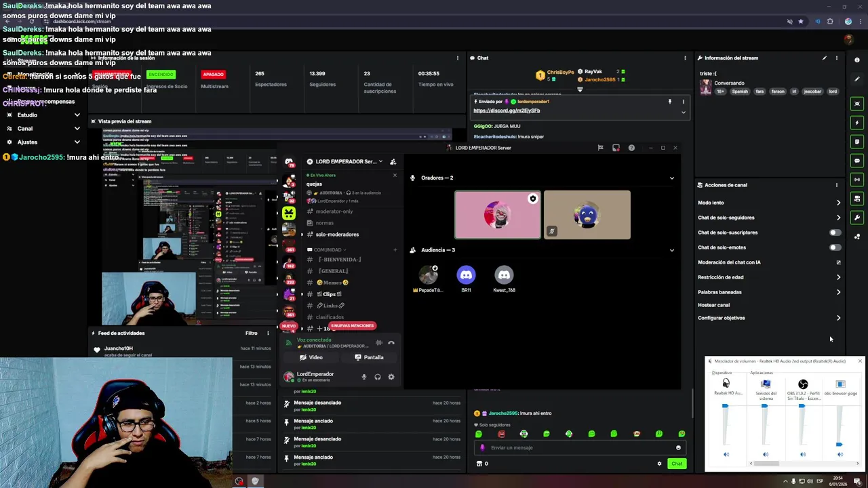Click the wrench sidebar icon
Viewport: 868px width, 488px height.
click(x=857, y=218)
